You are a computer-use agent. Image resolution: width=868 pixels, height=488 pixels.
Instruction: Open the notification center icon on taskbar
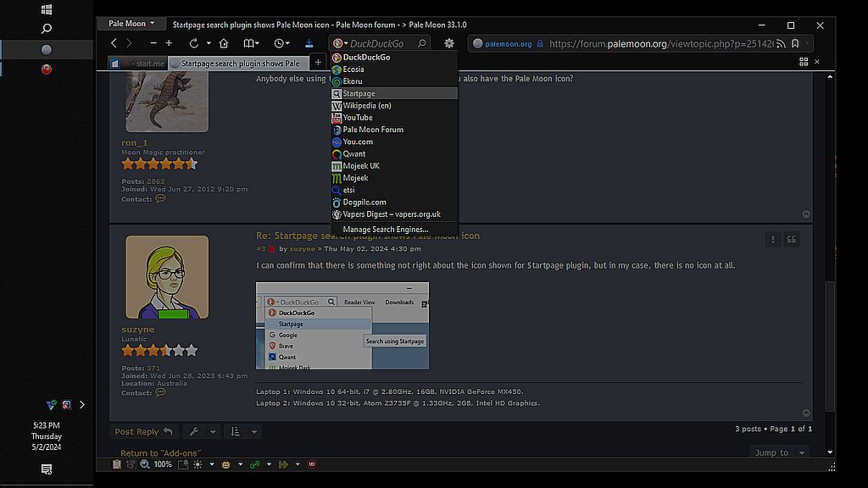(x=47, y=469)
